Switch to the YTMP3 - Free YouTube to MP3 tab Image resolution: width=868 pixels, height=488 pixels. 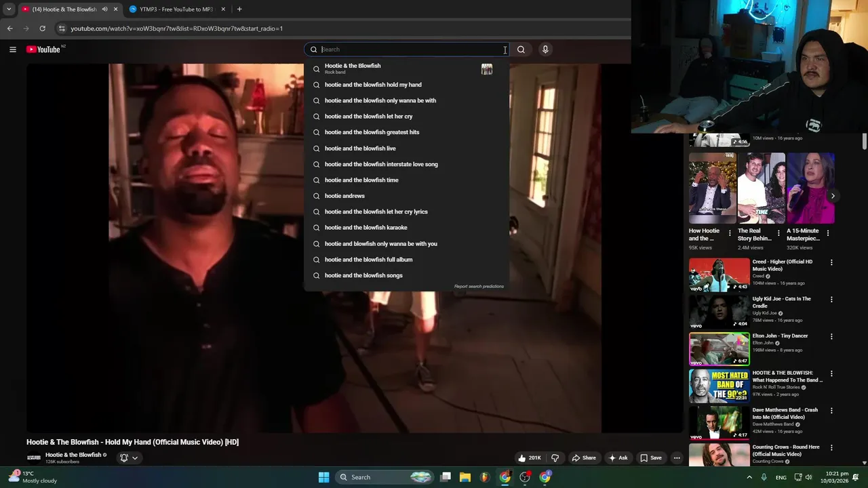178,9
